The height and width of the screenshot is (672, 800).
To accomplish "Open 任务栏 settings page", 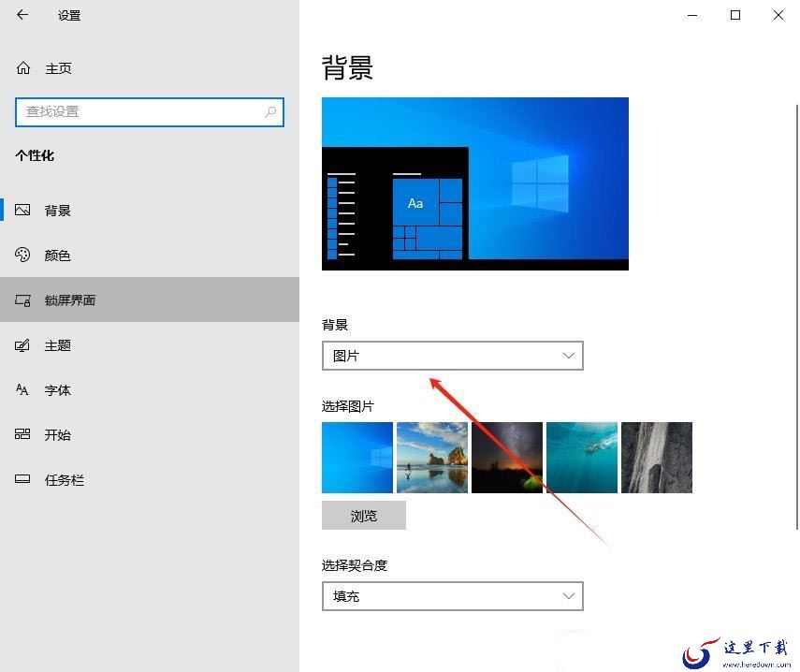I will point(150,479).
